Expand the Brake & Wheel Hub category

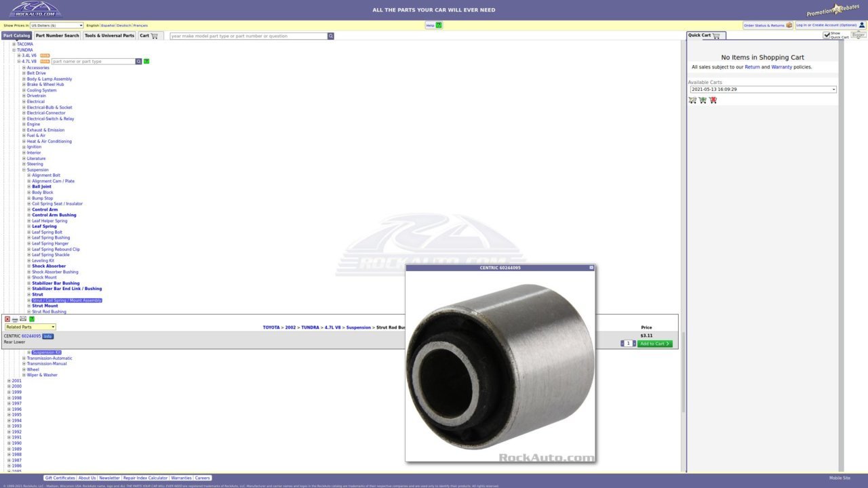24,85
